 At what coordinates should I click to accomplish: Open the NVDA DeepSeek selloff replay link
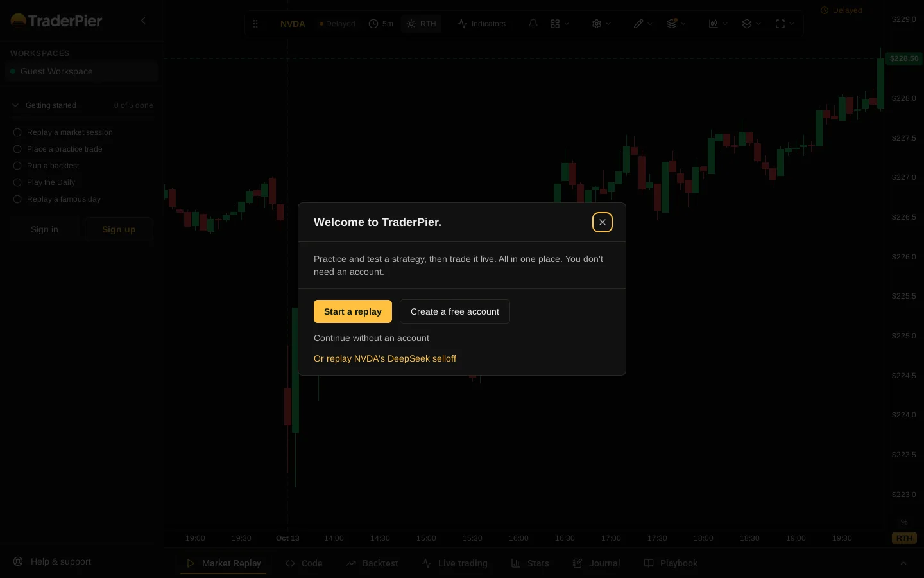click(385, 358)
